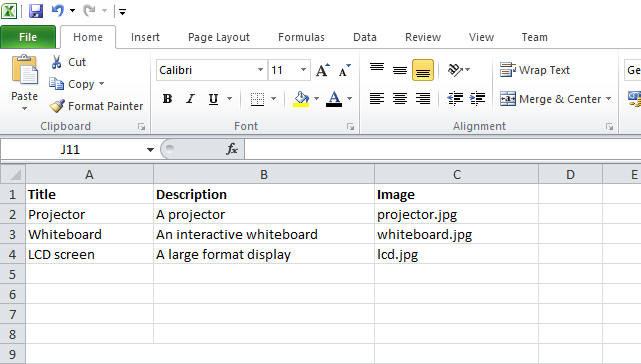Enable Wrap Text
The image size is (641, 364).
pyautogui.click(x=535, y=70)
